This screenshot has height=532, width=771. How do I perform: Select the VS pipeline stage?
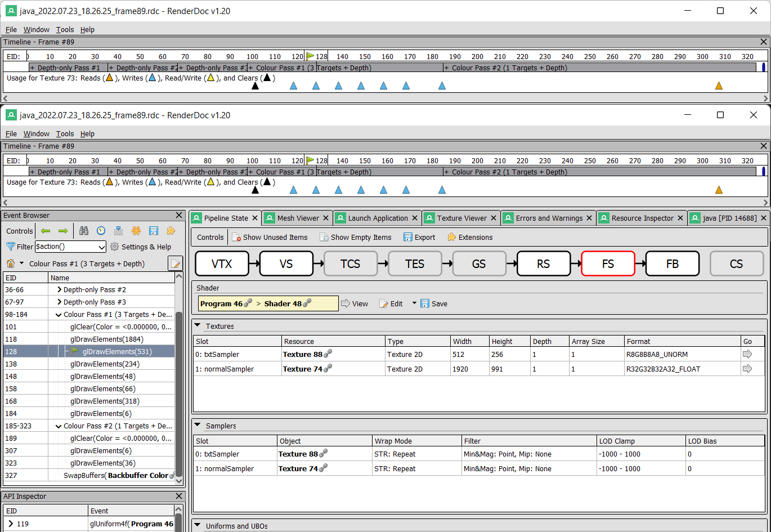[x=286, y=263]
